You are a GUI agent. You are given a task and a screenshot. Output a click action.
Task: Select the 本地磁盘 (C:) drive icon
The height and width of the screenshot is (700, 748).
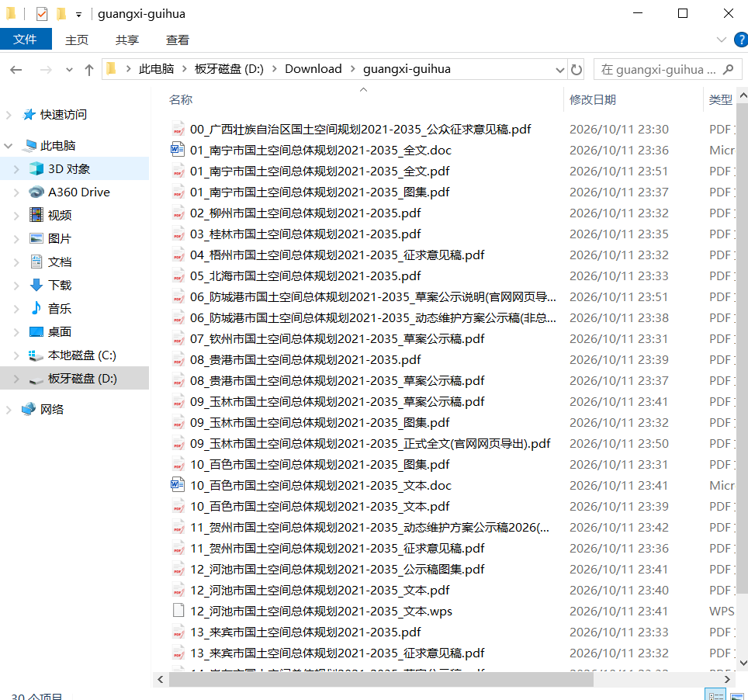coord(36,355)
